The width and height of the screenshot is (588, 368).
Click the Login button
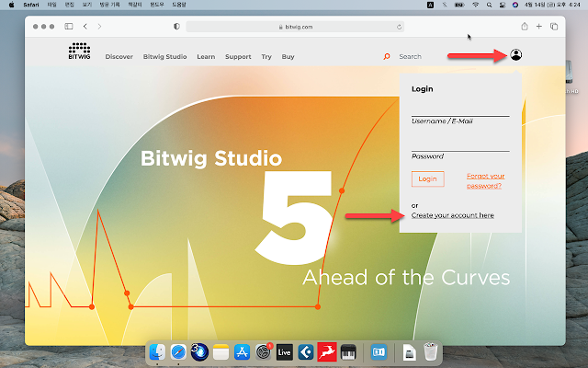click(x=427, y=178)
